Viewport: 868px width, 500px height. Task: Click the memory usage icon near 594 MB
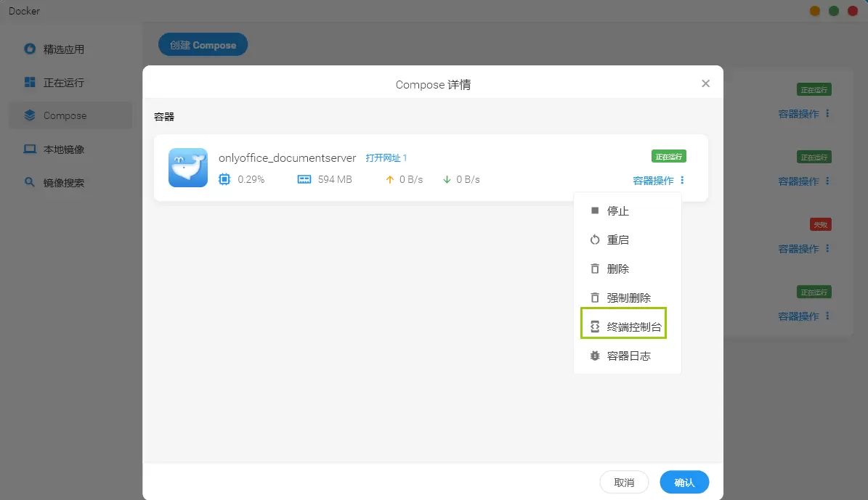pyautogui.click(x=304, y=179)
